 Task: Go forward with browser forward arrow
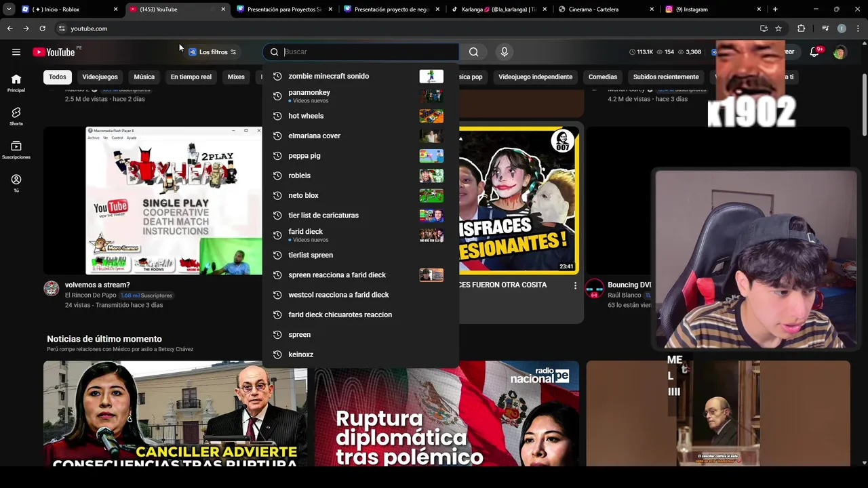click(x=26, y=28)
